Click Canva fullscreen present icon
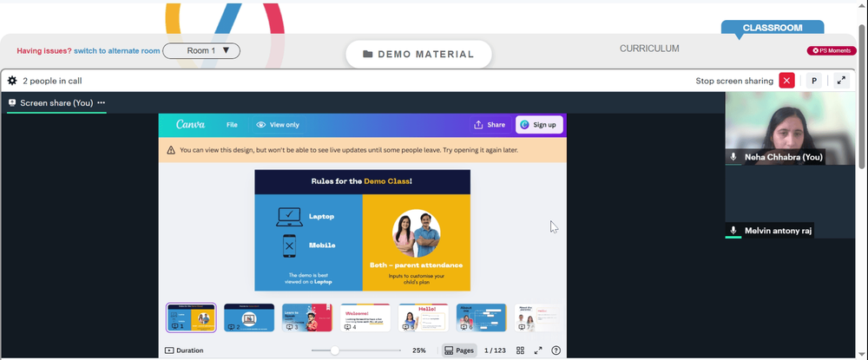868x360 pixels. coord(538,350)
